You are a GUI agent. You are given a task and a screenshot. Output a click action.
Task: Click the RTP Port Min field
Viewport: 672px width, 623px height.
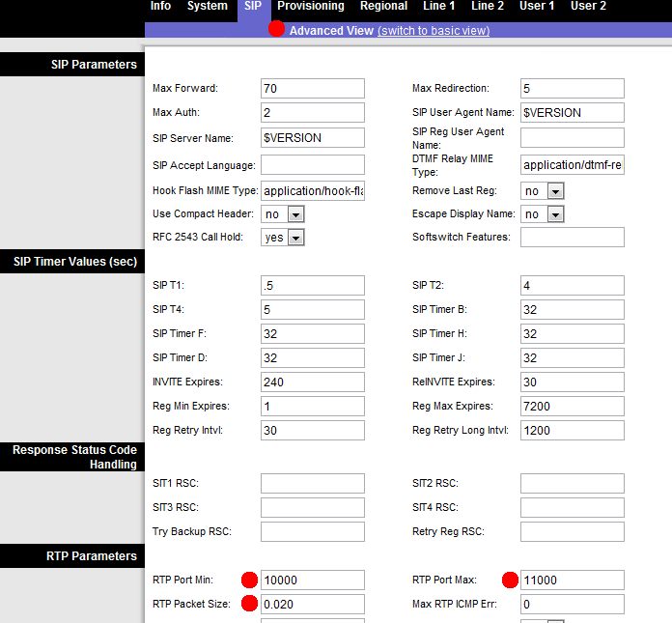tap(313, 581)
